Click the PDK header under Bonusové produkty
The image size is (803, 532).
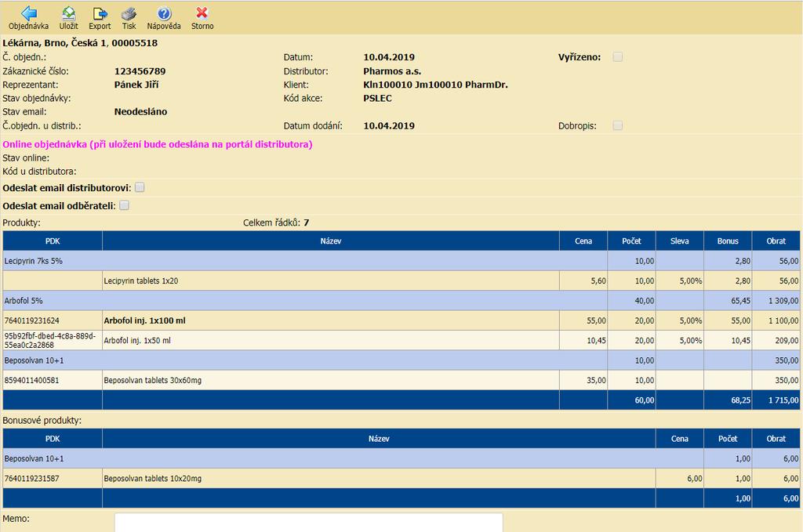(53, 439)
